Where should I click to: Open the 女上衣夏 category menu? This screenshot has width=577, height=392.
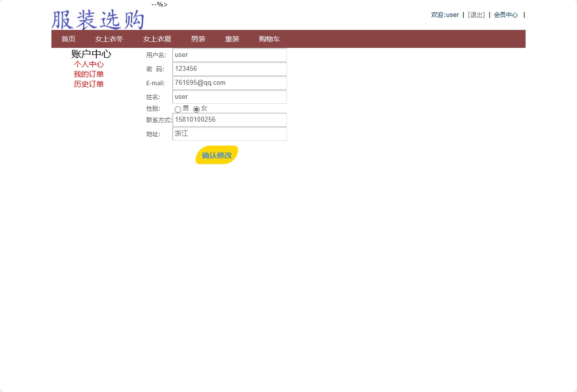click(x=157, y=38)
